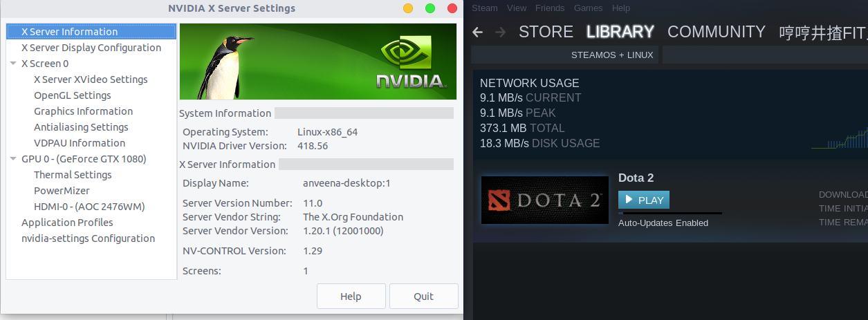
Task: Open the Games menu in Steam
Action: coord(588,8)
